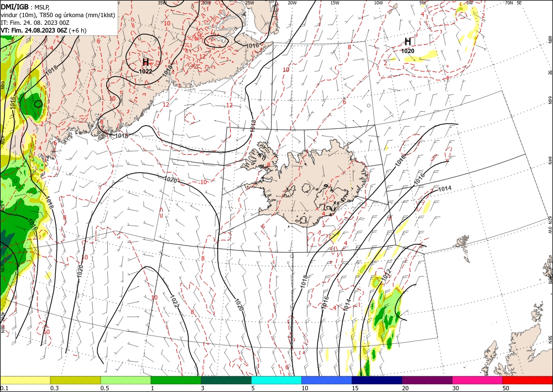
Task: Click the purple 20–30 legend color segment
Action: click(427, 380)
